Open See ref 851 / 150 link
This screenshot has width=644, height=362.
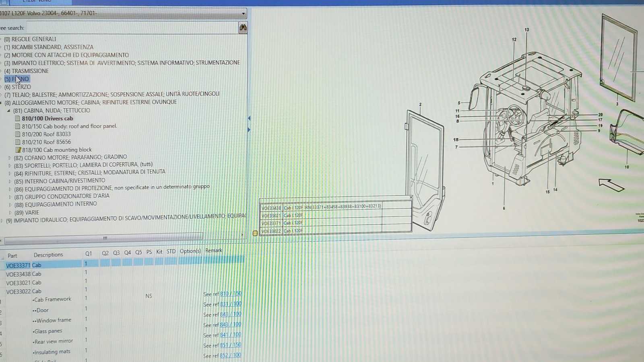(x=231, y=345)
